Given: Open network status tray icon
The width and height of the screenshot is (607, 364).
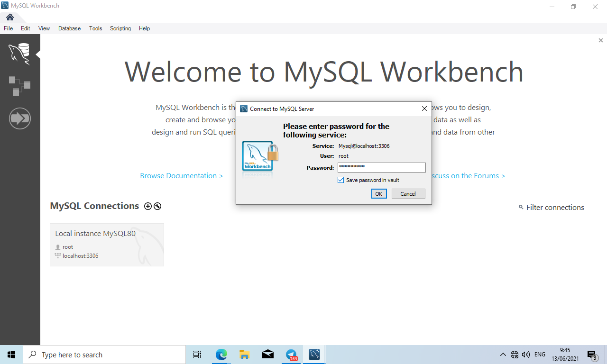Looking at the screenshot, I should click(x=515, y=355).
